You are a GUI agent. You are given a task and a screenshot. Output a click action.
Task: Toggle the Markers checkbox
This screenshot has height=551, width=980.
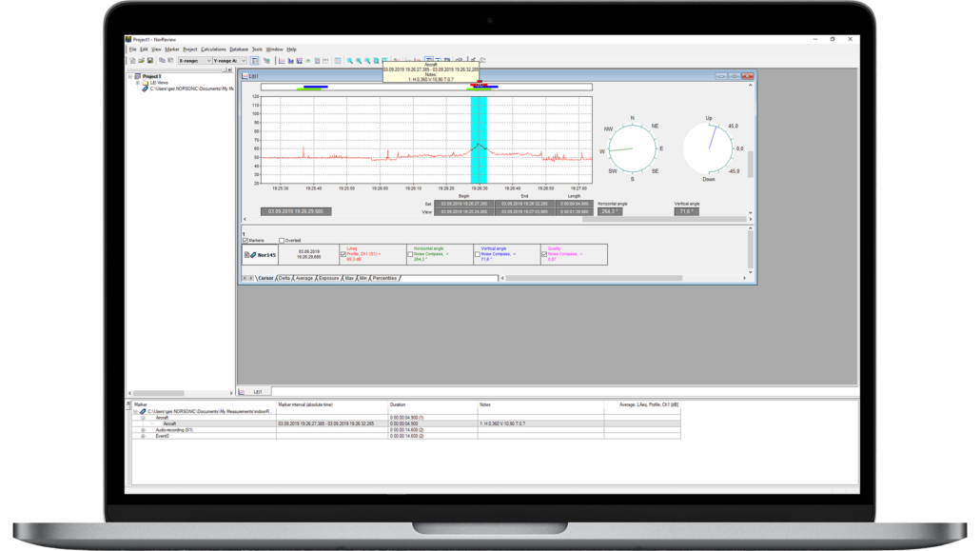(x=245, y=240)
